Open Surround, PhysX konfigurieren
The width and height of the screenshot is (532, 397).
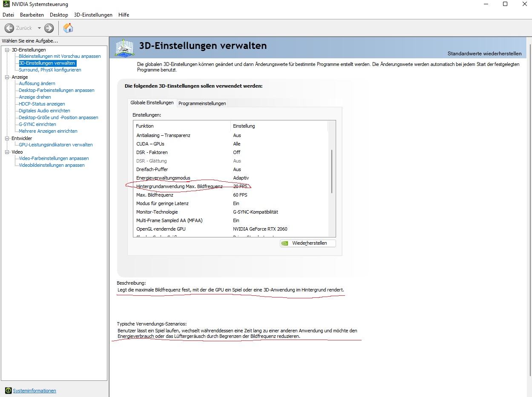50,70
